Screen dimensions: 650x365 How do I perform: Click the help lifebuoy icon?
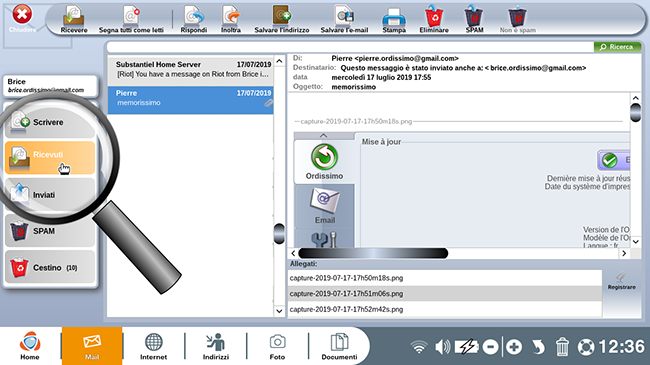(586, 347)
